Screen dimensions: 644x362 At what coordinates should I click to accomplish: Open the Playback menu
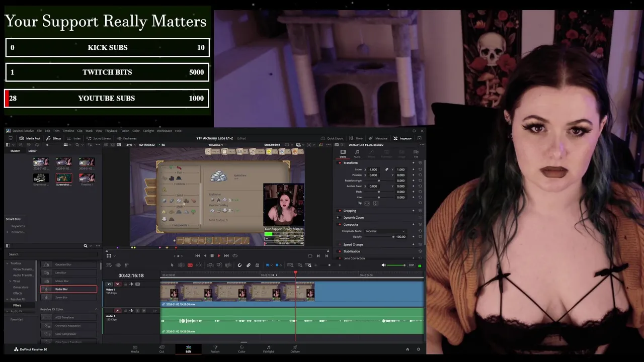111,131
